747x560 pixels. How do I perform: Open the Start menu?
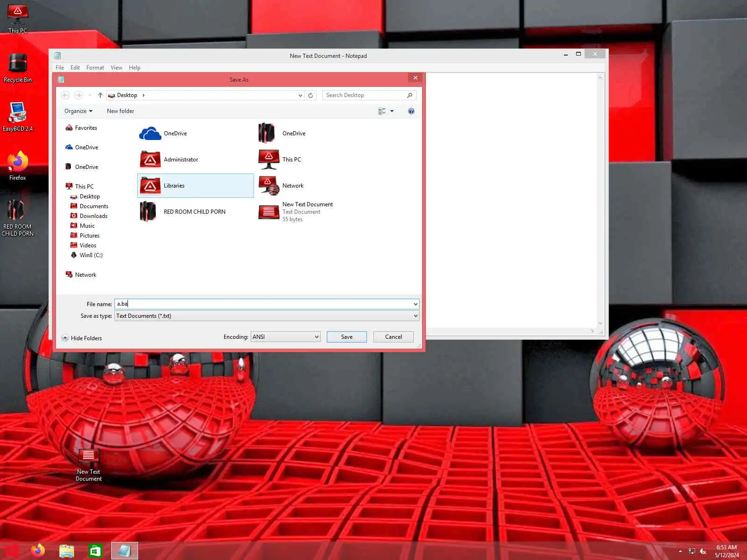pos(12,551)
